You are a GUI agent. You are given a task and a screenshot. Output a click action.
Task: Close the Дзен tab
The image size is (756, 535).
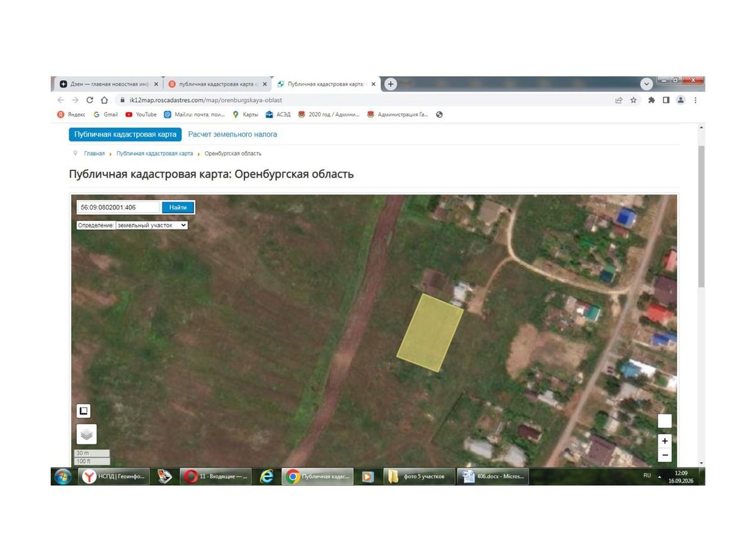(156, 84)
